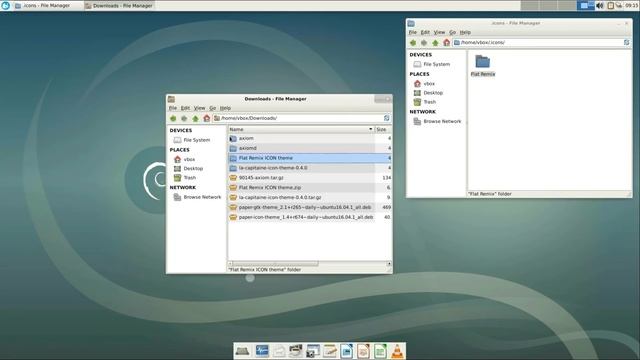Viewport: 640px width, 360px height.
Task: Select the paper-icon-theme deb package
Action: [309, 217]
